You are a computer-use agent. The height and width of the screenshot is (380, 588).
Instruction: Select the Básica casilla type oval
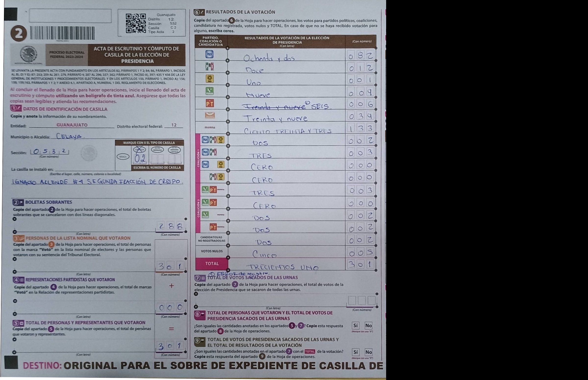click(x=123, y=156)
